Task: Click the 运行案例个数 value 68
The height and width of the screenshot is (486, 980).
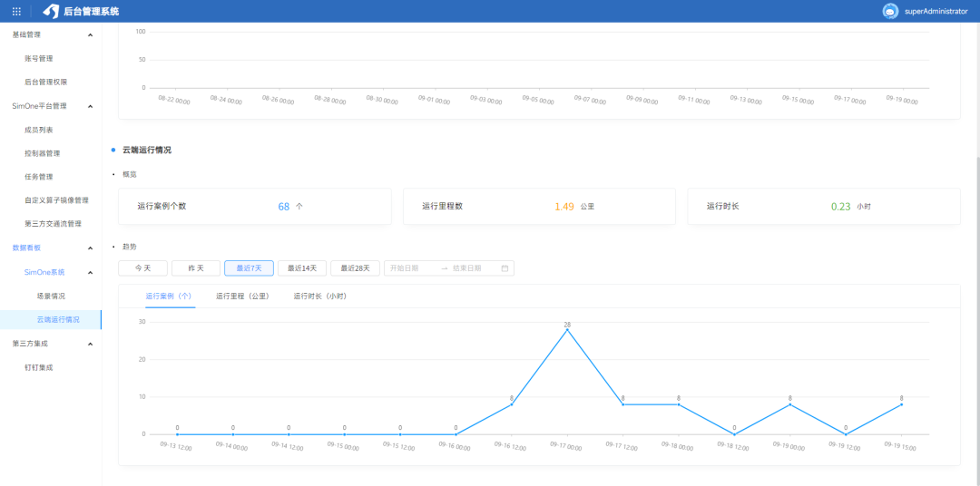Action: (284, 207)
